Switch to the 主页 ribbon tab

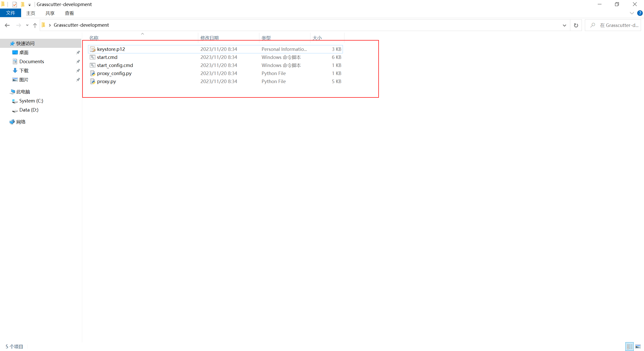coord(31,13)
